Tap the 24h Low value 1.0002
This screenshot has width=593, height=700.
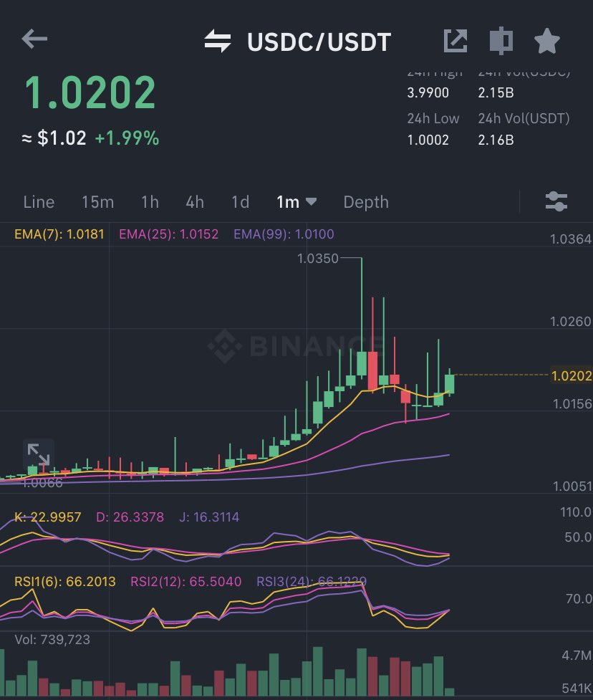pyautogui.click(x=428, y=140)
